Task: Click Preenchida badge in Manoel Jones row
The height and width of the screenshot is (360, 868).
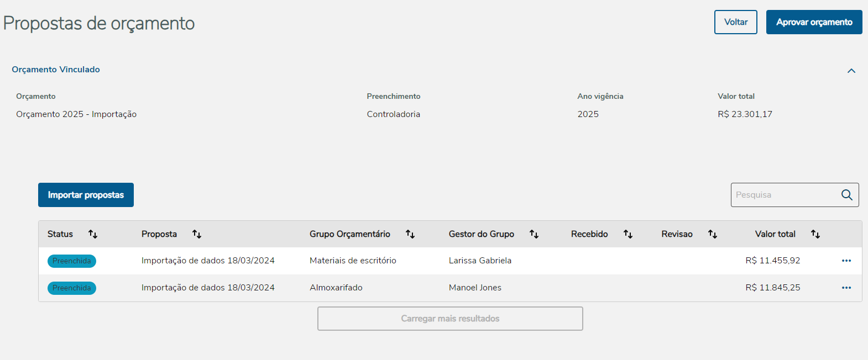Action: [72, 288]
